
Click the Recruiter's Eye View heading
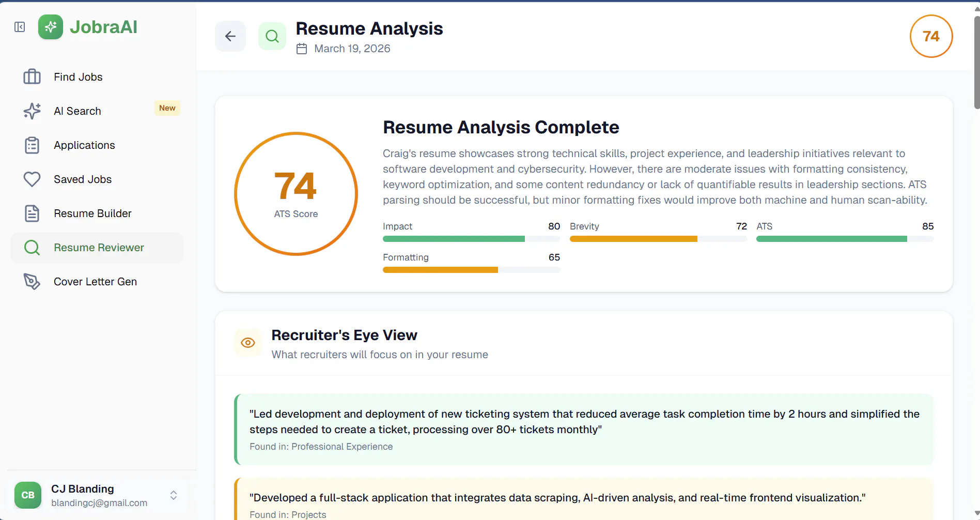click(x=344, y=335)
